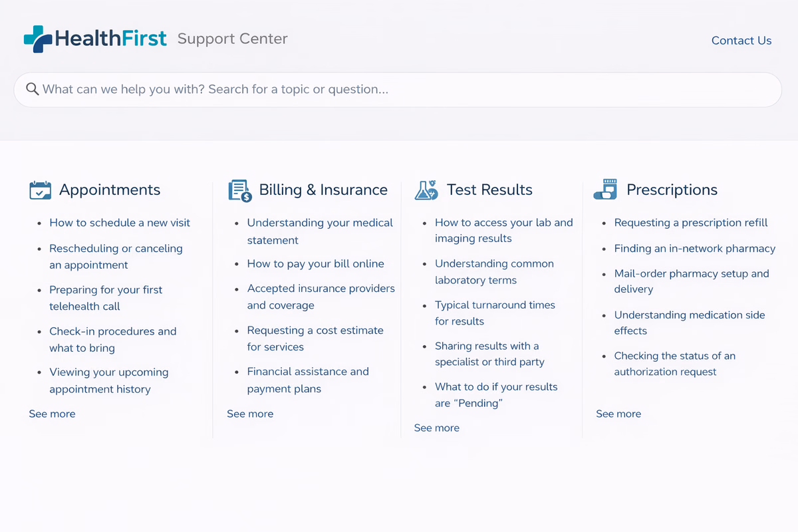Viewport: 798px width, 532px height.
Task: Open Financial assistance and payment plans
Action: (308, 380)
